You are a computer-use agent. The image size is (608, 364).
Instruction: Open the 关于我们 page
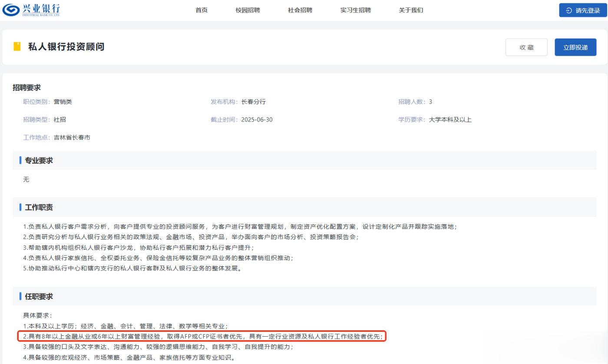click(410, 10)
